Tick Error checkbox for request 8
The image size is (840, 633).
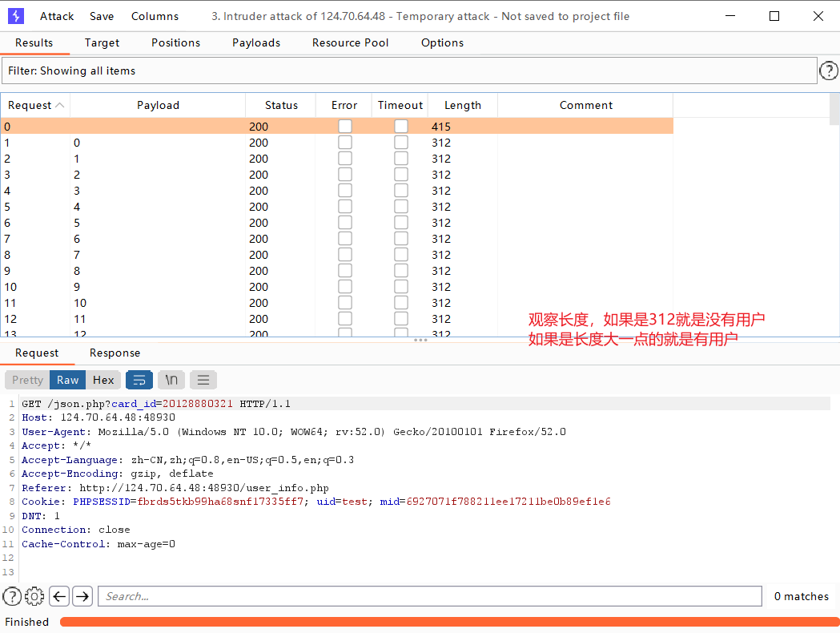click(345, 255)
